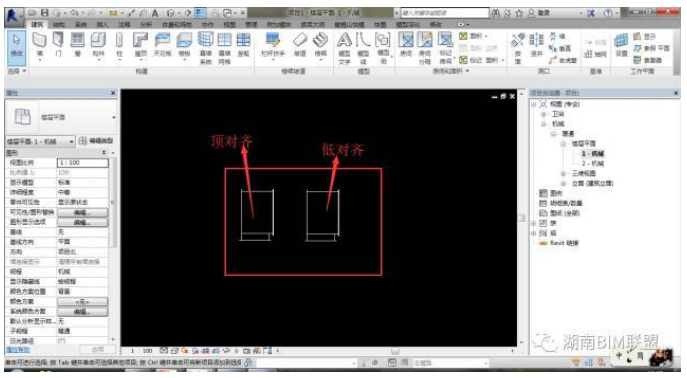Choose the Room (房间) tool
Screen dimensions: 687x378
point(406,45)
